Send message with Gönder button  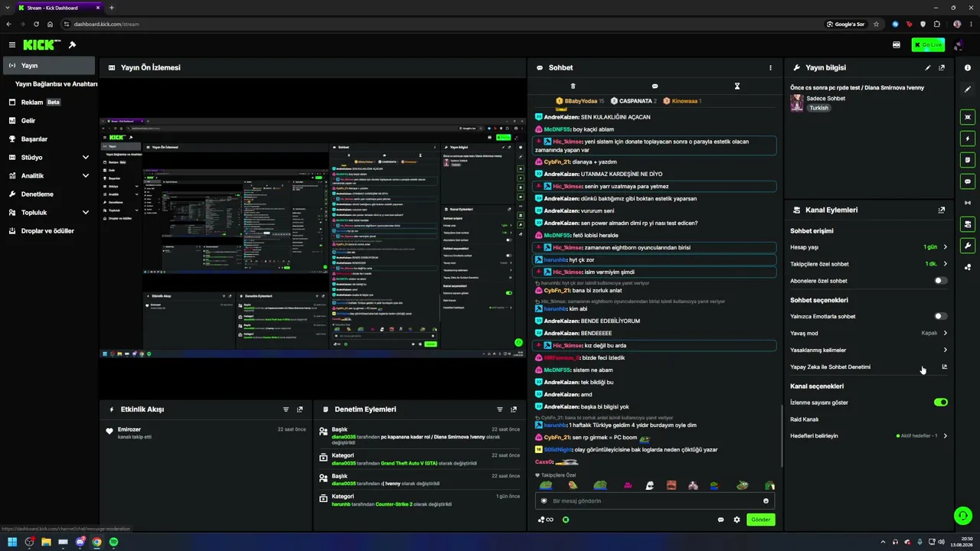[761, 520]
